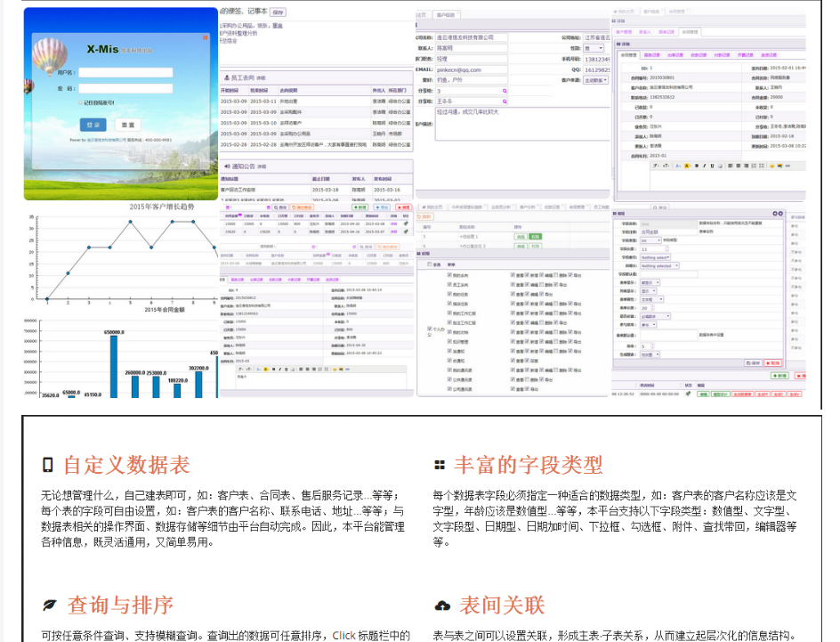The height and width of the screenshot is (642, 840).
Task: Click the person icon next to 员工去向
Action: coord(227,78)
